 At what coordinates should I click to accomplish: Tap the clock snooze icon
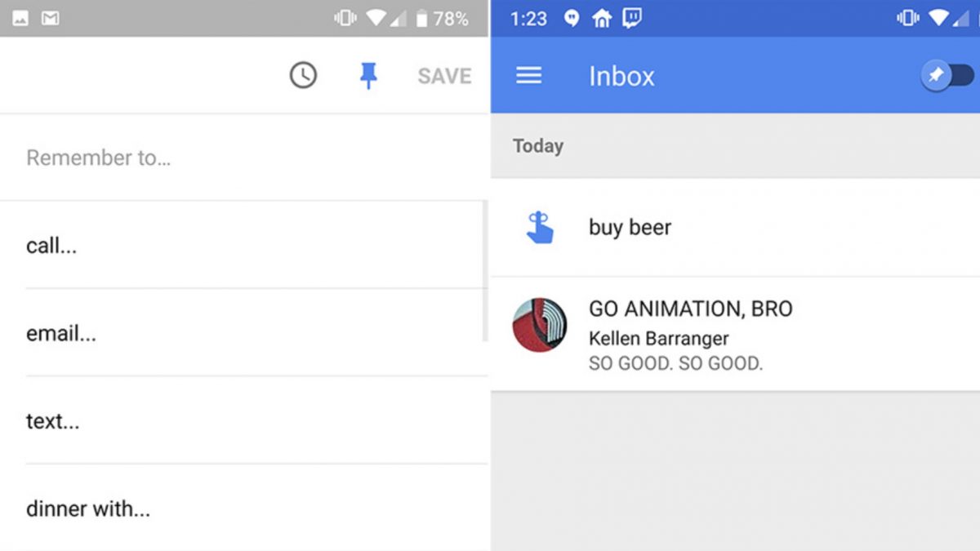tap(303, 76)
